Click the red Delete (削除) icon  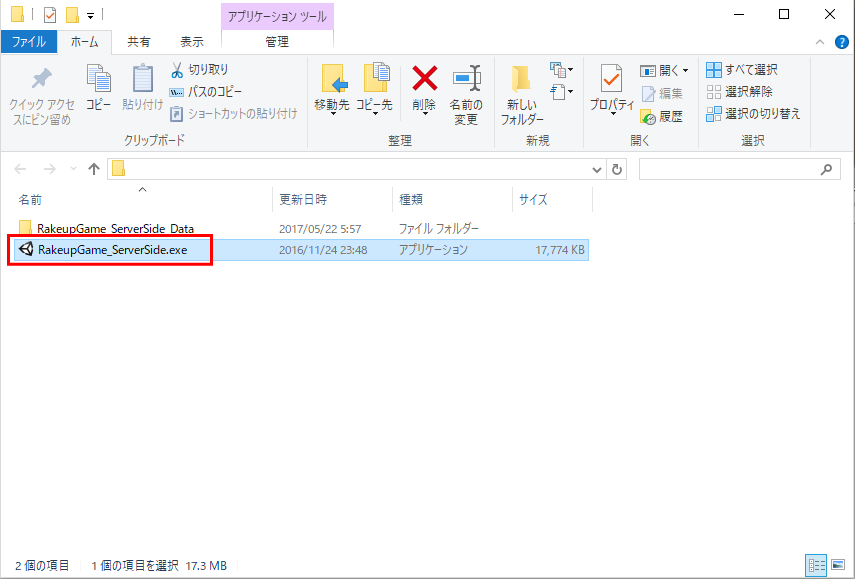424,79
